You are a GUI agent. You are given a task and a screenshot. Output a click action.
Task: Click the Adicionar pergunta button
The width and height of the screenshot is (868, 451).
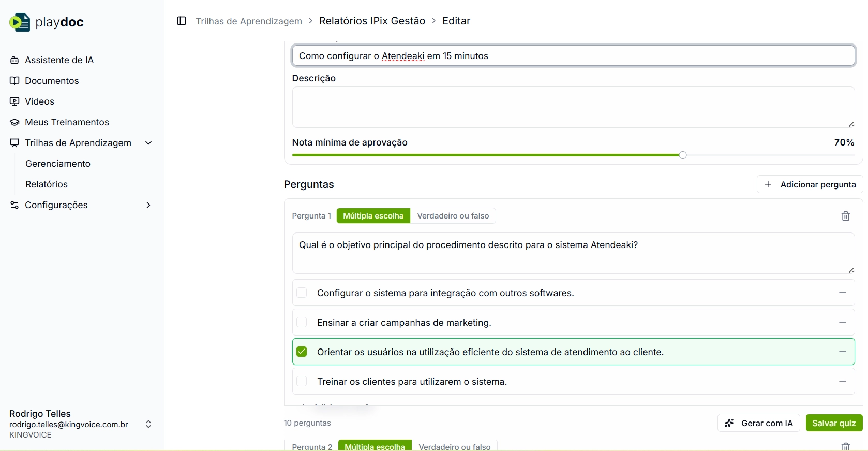(x=810, y=184)
